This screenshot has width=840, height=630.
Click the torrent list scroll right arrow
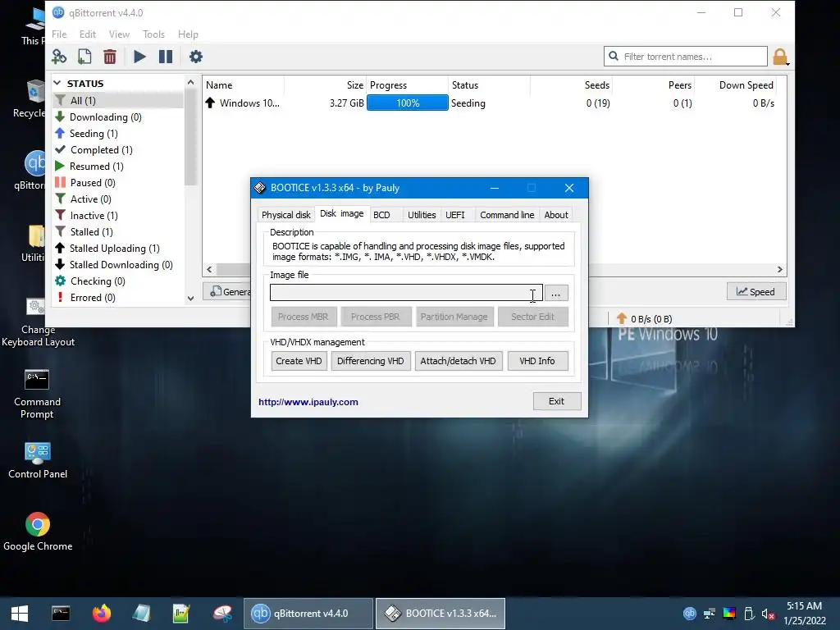(780, 269)
